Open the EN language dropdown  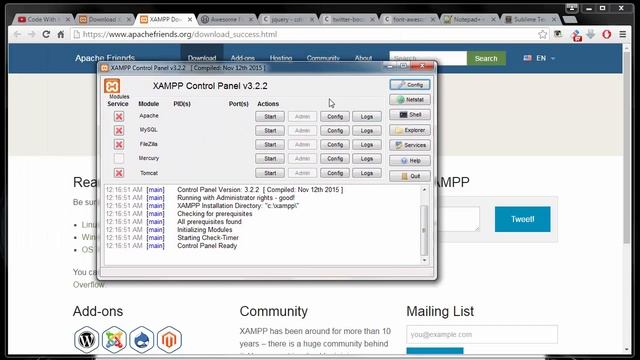pos(539,58)
